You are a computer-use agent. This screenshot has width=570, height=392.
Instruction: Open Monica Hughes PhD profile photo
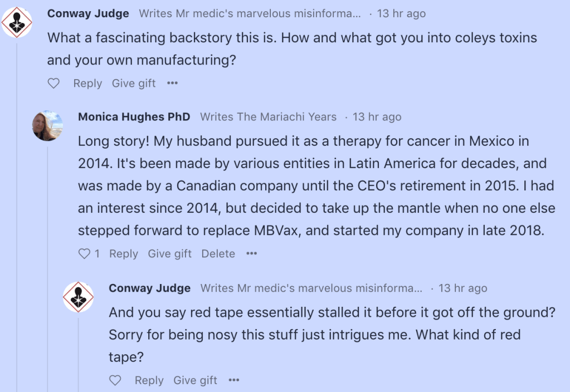pyautogui.click(x=47, y=125)
